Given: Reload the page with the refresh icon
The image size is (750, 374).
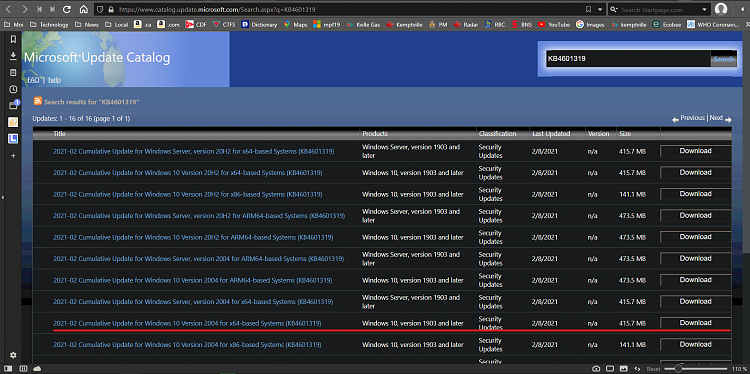Looking at the screenshot, I should click(x=67, y=9).
